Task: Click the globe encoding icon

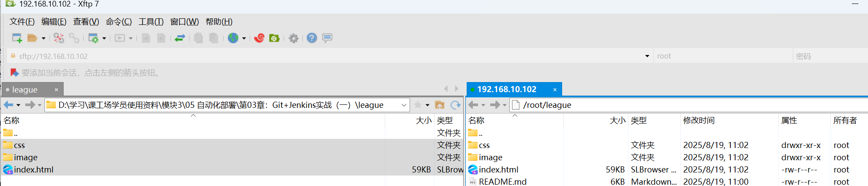Action: (x=233, y=38)
